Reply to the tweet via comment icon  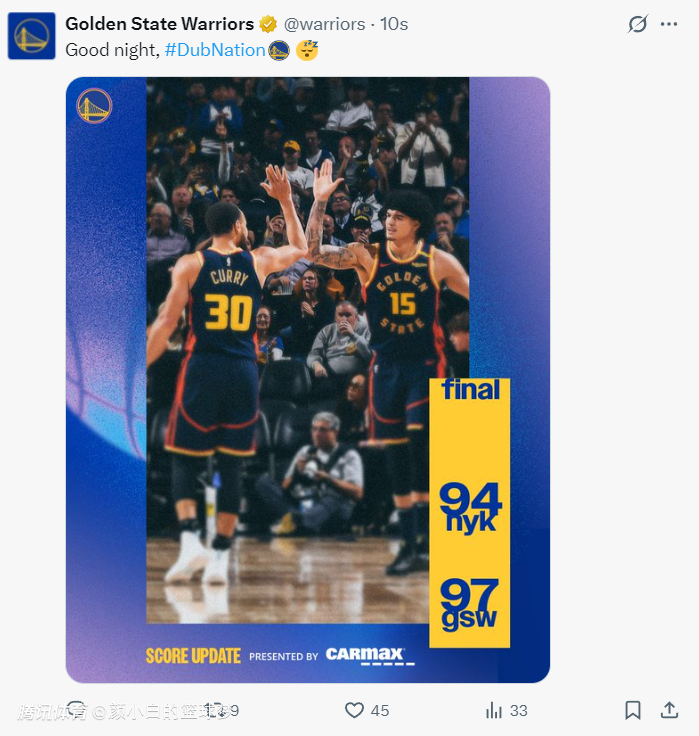tap(76, 710)
